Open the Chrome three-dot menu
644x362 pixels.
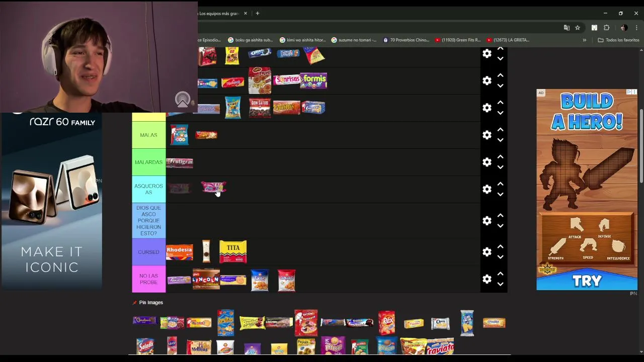pyautogui.click(x=636, y=28)
